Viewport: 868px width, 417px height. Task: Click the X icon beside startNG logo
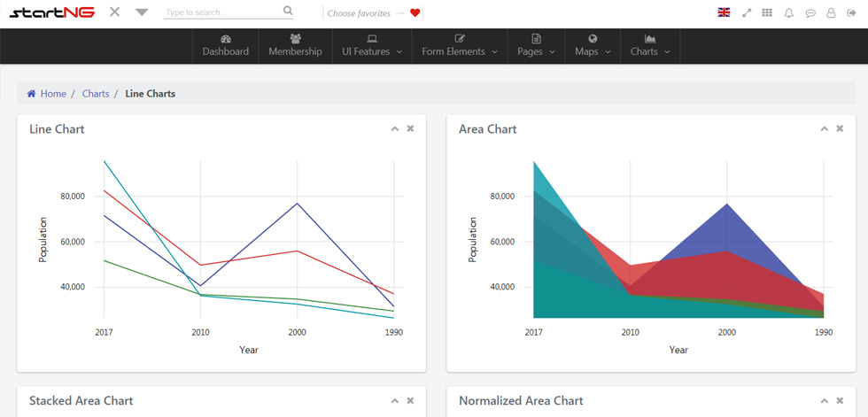114,12
